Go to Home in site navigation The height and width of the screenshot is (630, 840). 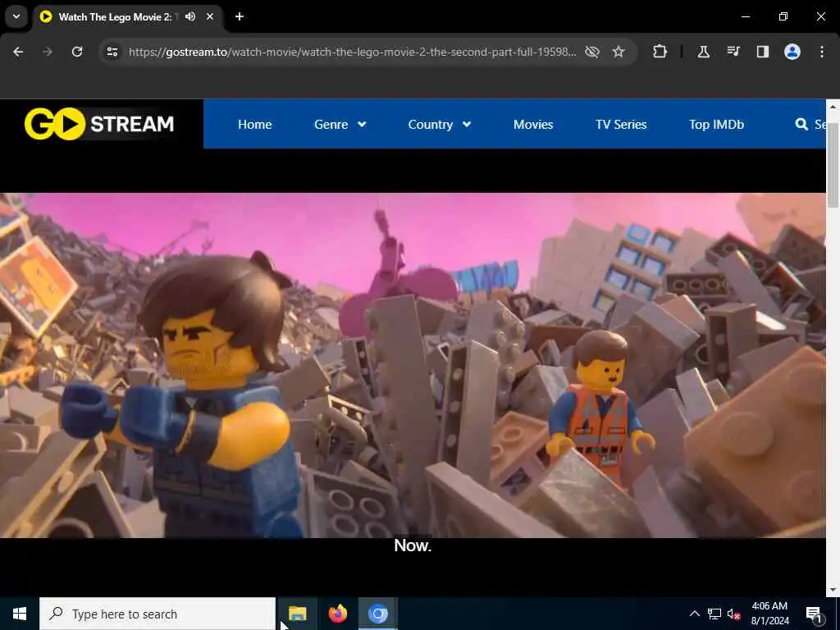coord(254,125)
